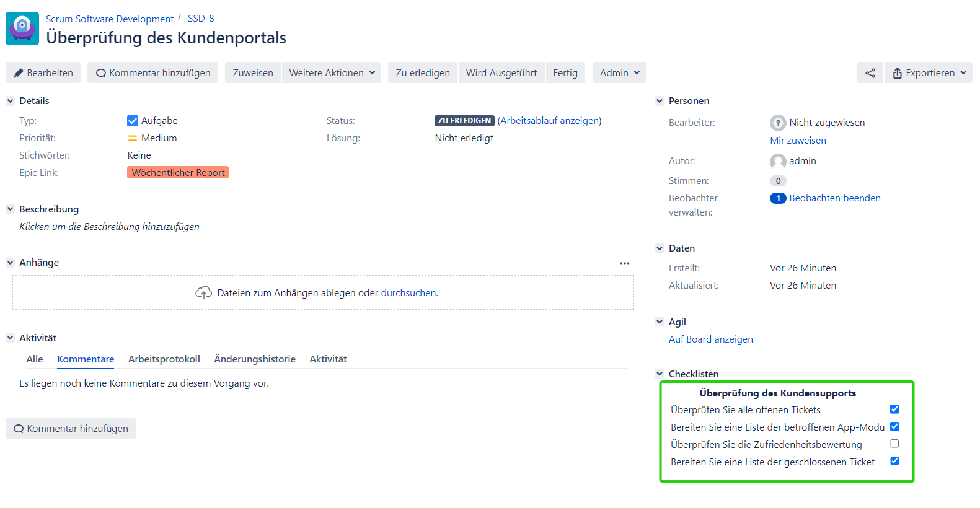Click the watcher count badge
980x508 pixels.
tap(777, 198)
